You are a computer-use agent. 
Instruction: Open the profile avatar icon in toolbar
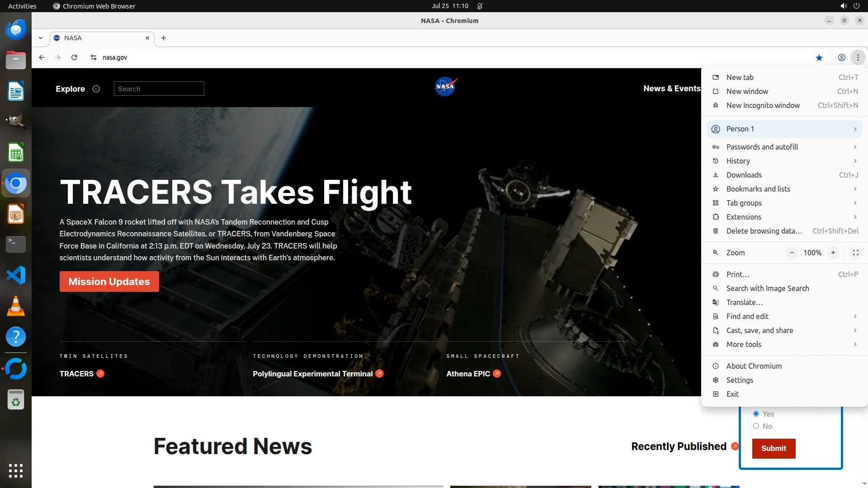point(841,57)
